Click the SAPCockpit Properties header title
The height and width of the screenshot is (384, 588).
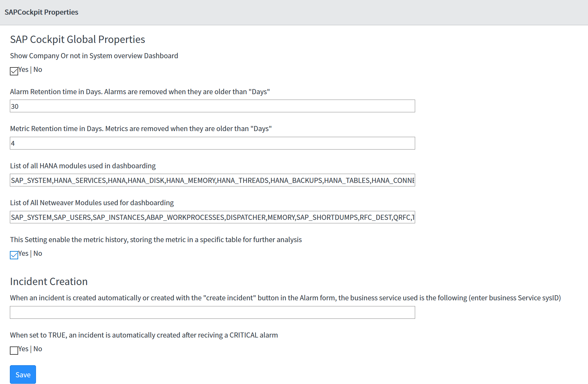(x=41, y=12)
